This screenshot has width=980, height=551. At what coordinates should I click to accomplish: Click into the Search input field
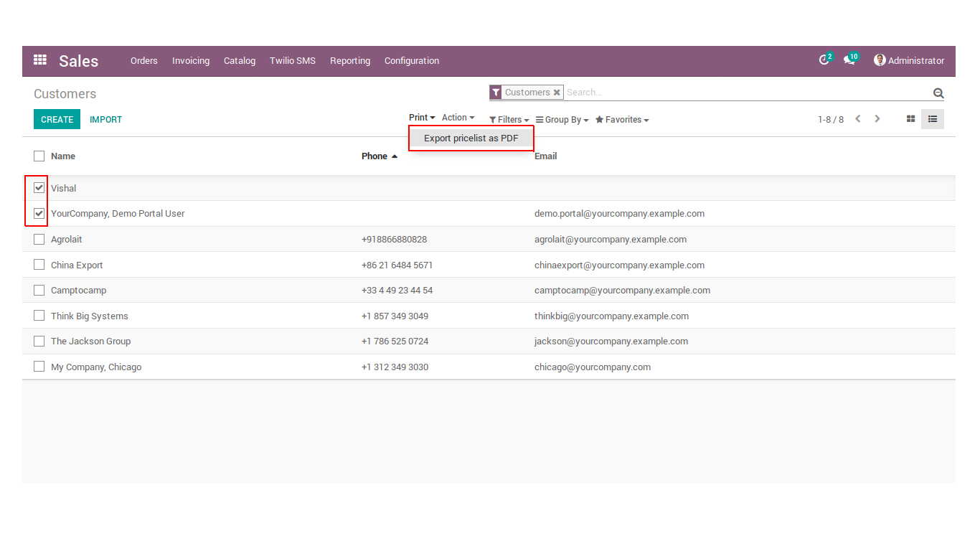coord(746,93)
